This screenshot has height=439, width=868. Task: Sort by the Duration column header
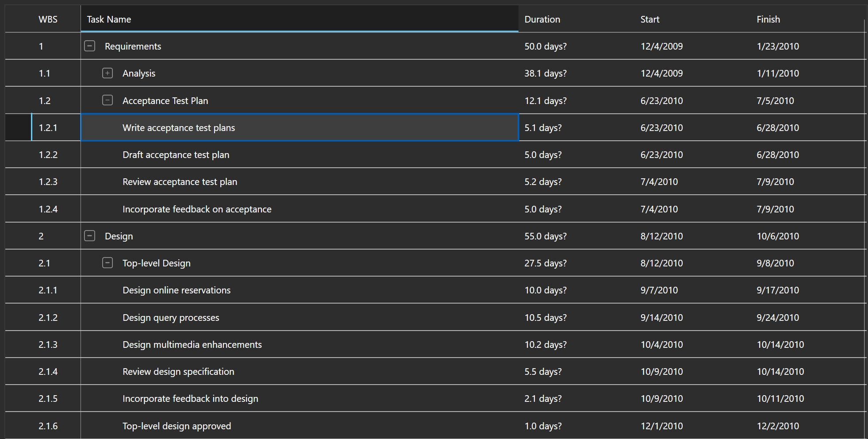point(542,19)
